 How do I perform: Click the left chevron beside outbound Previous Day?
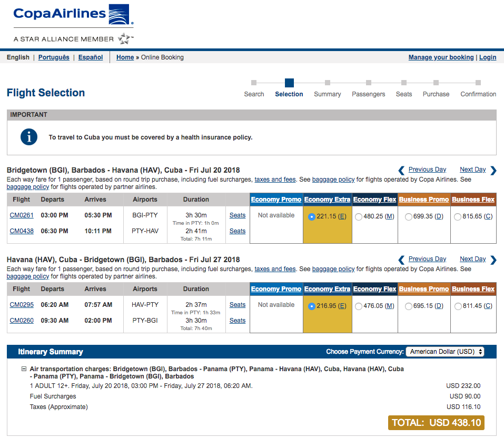coord(401,171)
